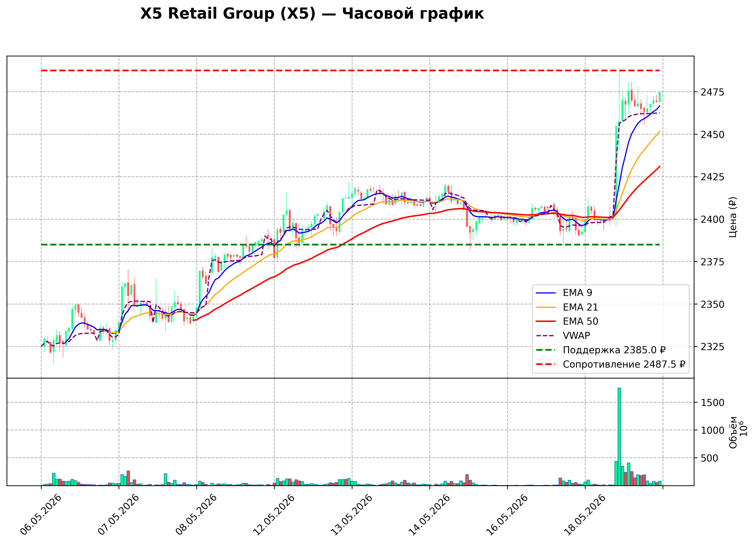
Task: Select the EMA 21 legend entry
Action: click(567, 307)
